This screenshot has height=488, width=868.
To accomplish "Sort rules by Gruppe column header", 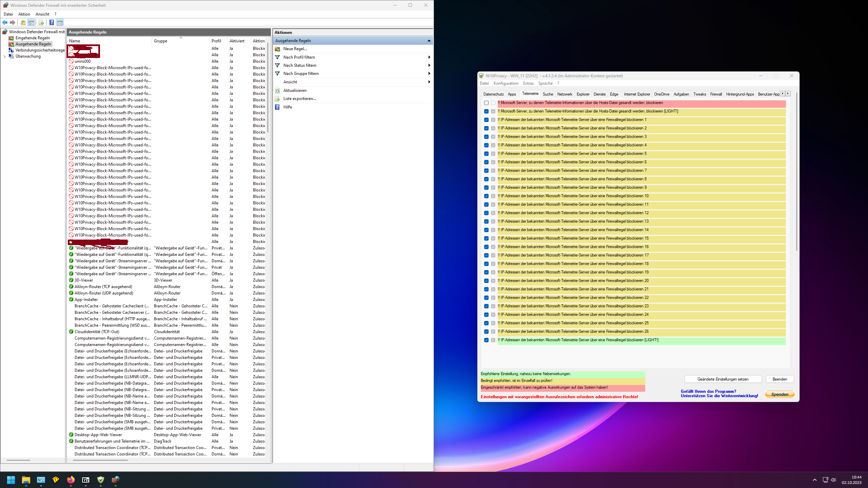I will pyautogui.click(x=180, y=41).
